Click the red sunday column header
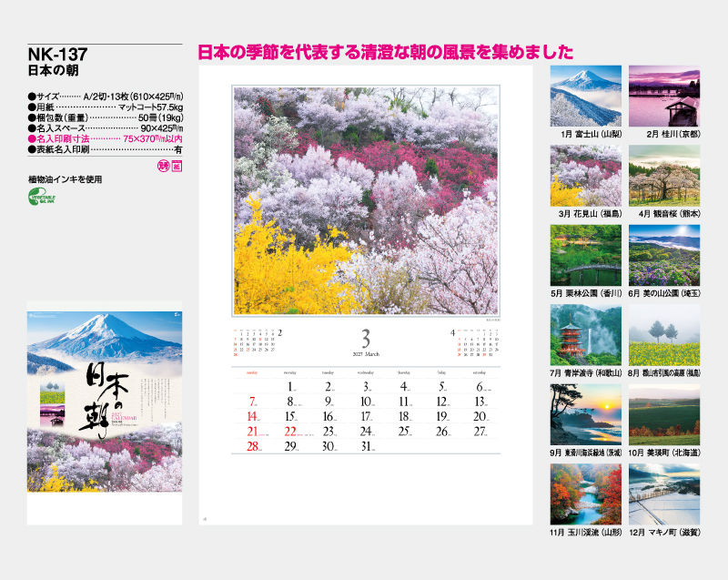 coord(252,373)
